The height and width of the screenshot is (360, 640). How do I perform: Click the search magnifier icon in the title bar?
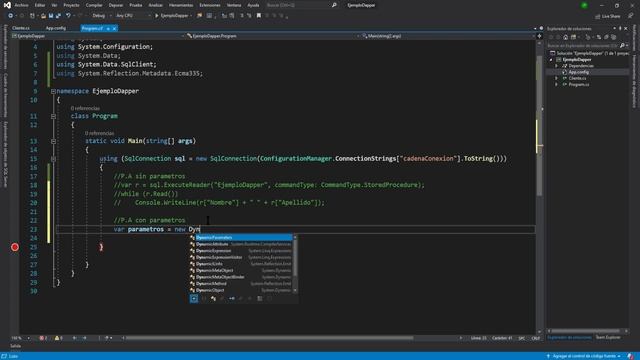tap(334, 5)
